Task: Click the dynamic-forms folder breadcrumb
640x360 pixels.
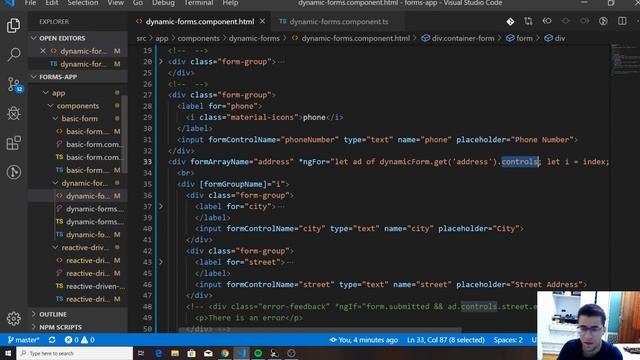Action: pos(254,38)
